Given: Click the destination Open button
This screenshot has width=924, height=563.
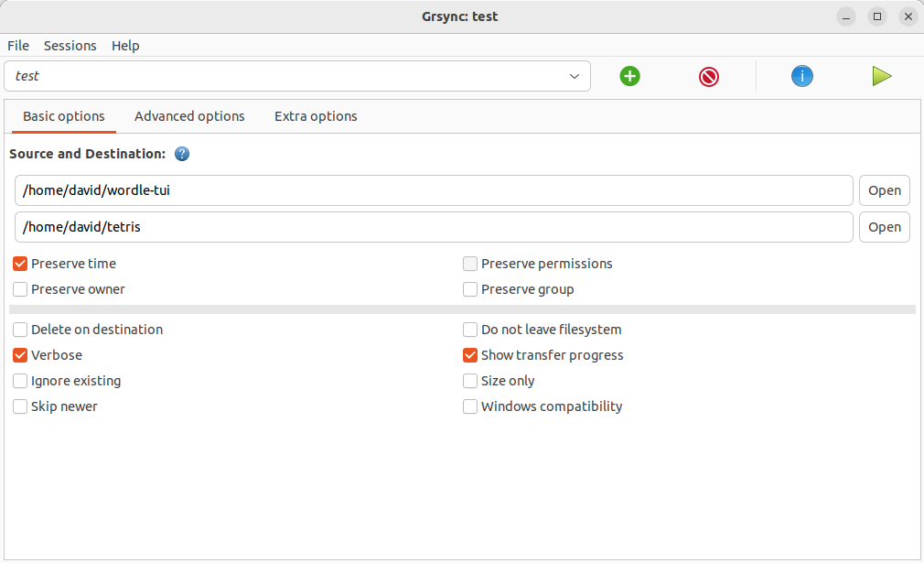Looking at the screenshot, I should coord(884,226).
